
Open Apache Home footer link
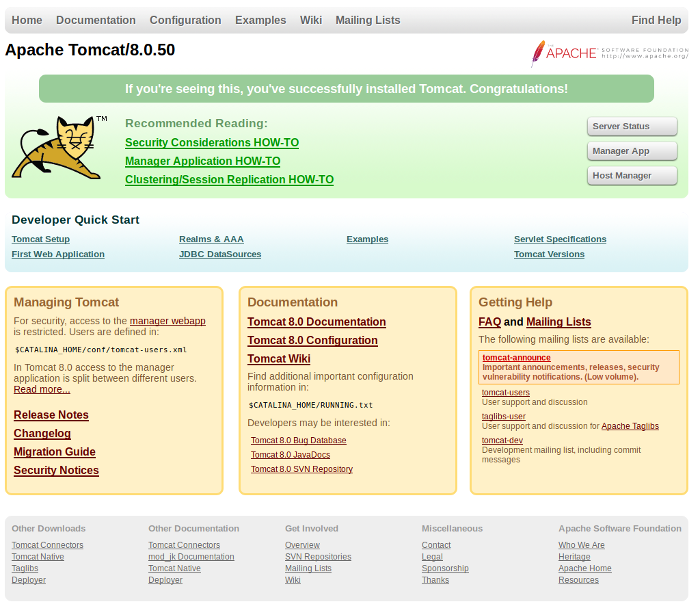pyautogui.click(x=585, y=568)
